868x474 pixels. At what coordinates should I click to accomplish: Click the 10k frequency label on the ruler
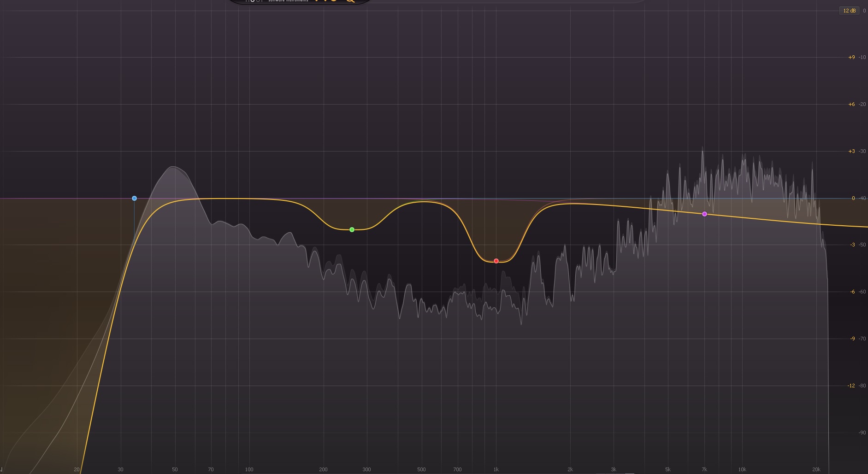742,470
